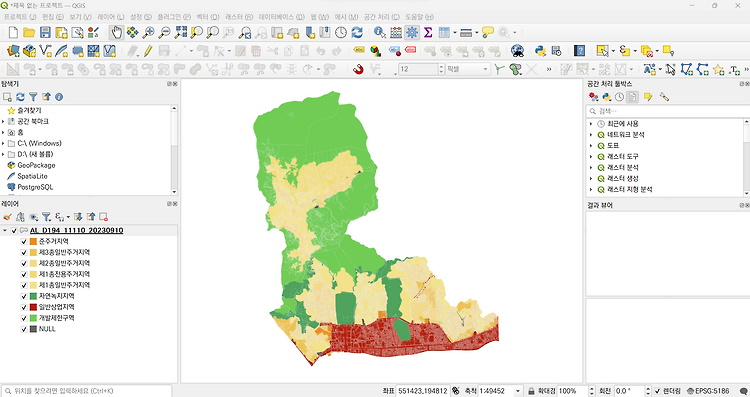Toggle the 렌더링 checkbox in status bar
The width and height of the screenshot is (750, 397).
[x=658, y=391]
